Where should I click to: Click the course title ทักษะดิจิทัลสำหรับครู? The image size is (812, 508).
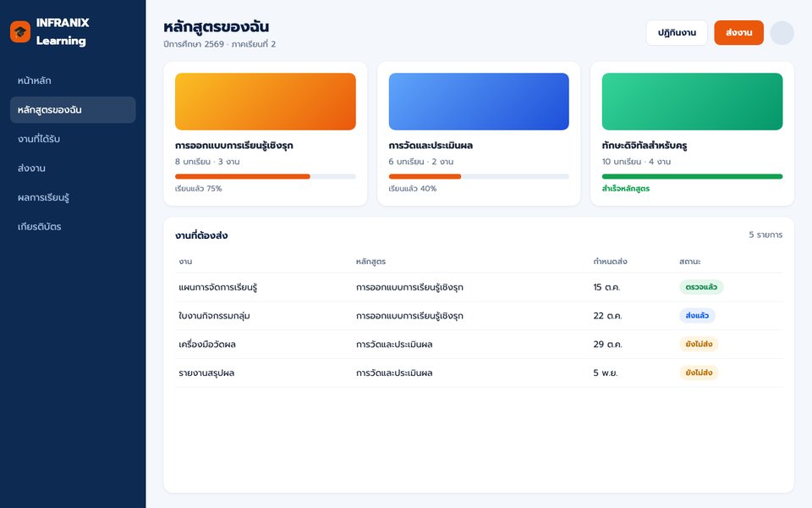[645, 146]
